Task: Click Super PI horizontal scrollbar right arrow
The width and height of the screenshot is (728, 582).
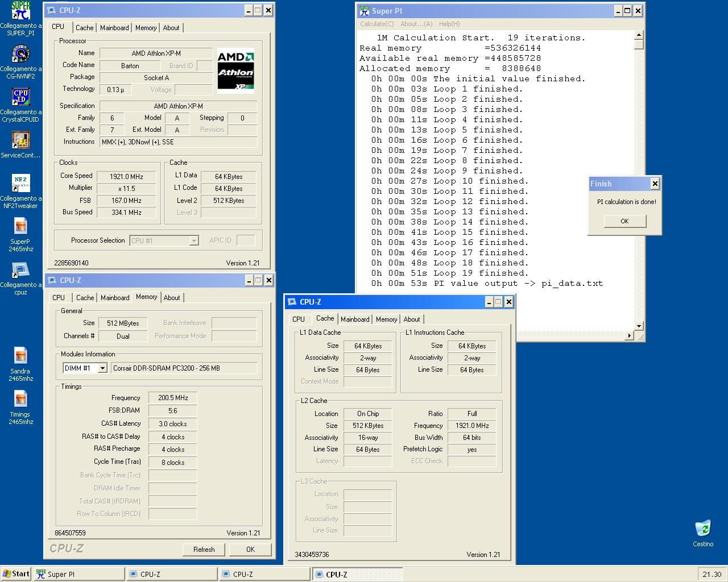Action: coord(629,336)
